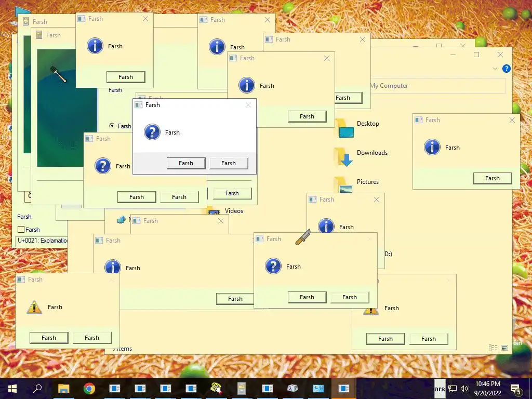Screen dimensions: 532x399
Task: Click info icon in rightmost Farsh dialog
Action: [432, 147]
